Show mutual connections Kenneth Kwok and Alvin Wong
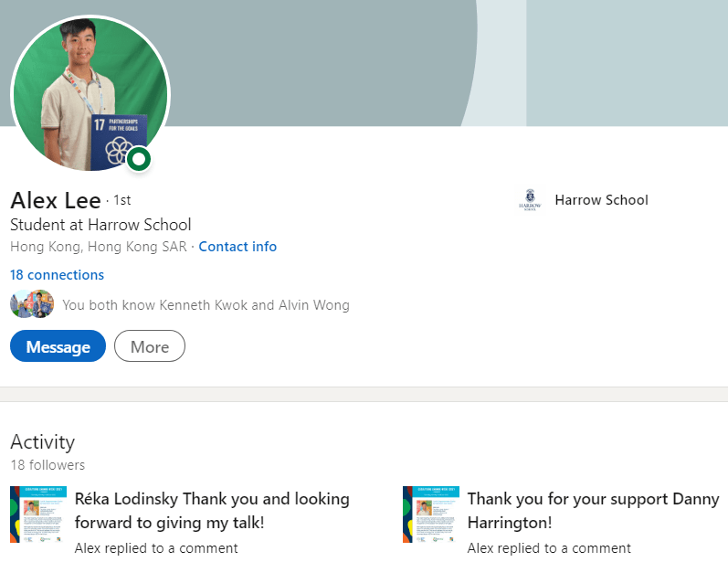This screenshot has height=562, width=728. tap(206, 305)
